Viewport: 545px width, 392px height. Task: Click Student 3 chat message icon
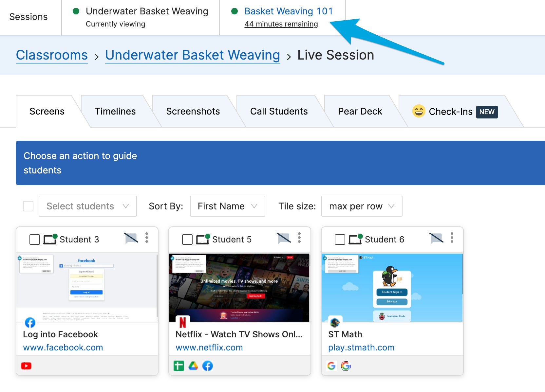[131, 238]
